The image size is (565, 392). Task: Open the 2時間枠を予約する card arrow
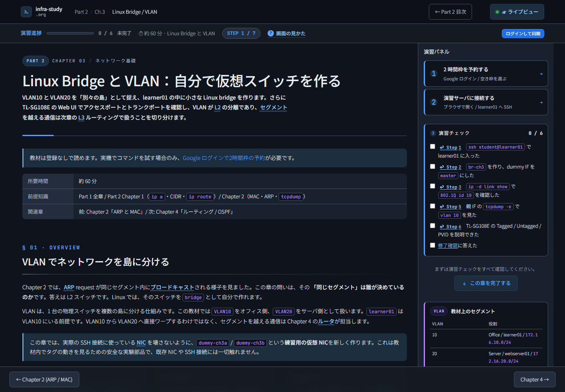coord(541,74)
